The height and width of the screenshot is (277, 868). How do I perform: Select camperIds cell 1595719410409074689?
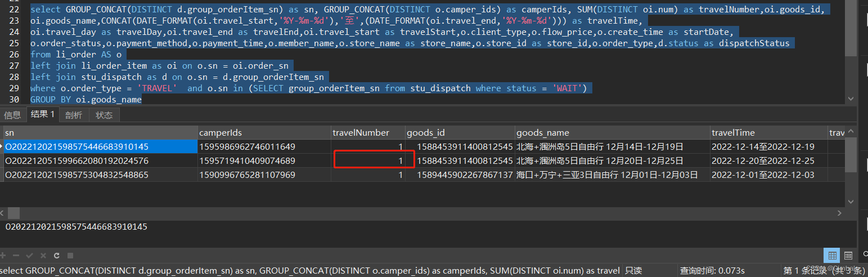[264, 161]
